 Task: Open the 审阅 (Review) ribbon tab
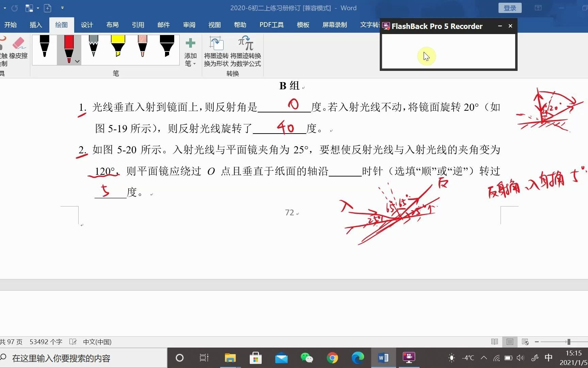point(189,25)
